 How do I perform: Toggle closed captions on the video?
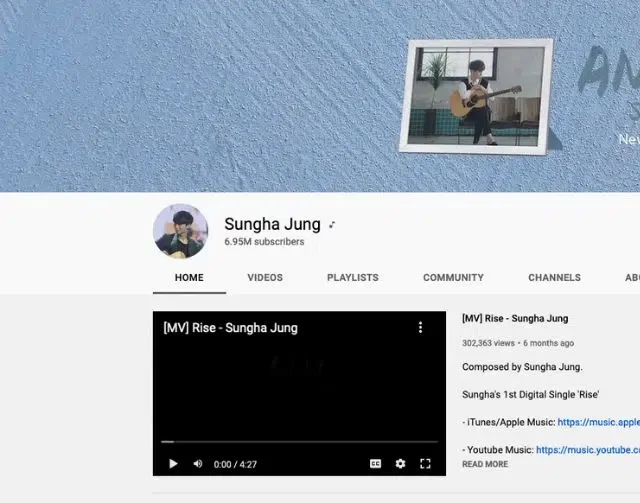click(x=376, y=464)
